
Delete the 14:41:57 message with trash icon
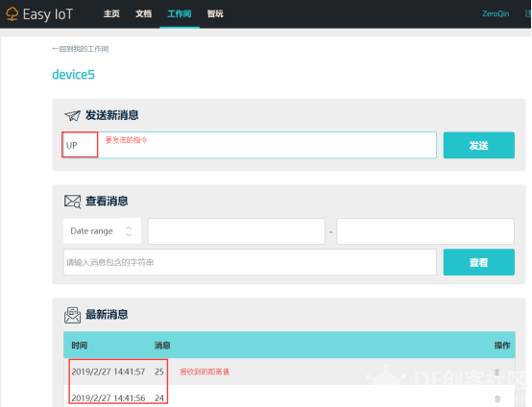(497, 372)
